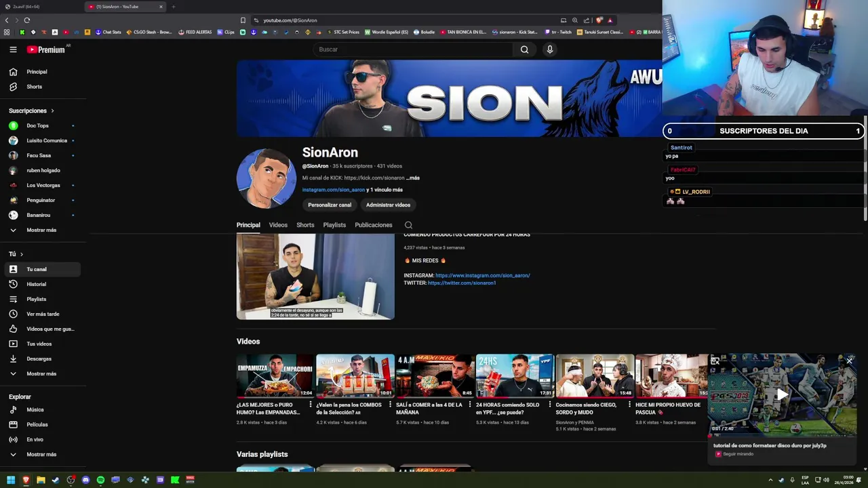The height and width of the screenshot is (488, 868).
Task: Open Videos que me gustan thumbs-up
Action: pyautogui.click(x=13, y=329)
